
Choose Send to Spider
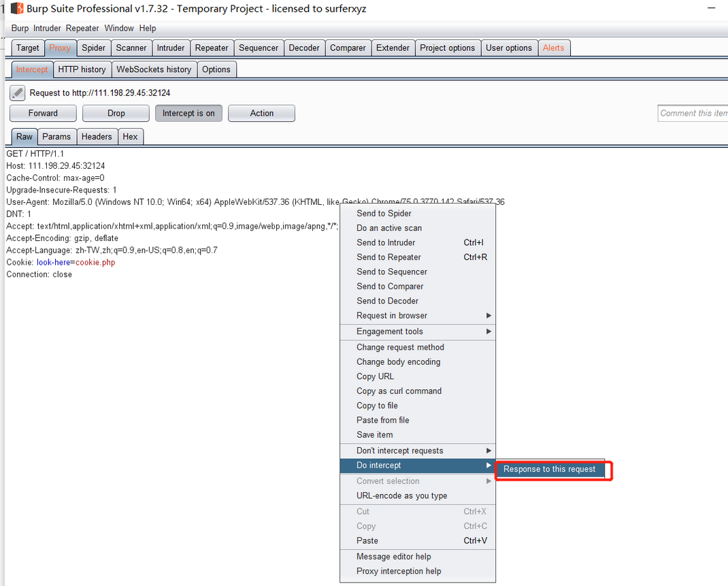[417, 214]
